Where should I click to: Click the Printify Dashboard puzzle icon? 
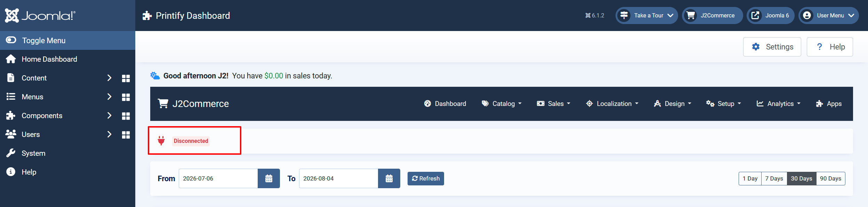147,16
